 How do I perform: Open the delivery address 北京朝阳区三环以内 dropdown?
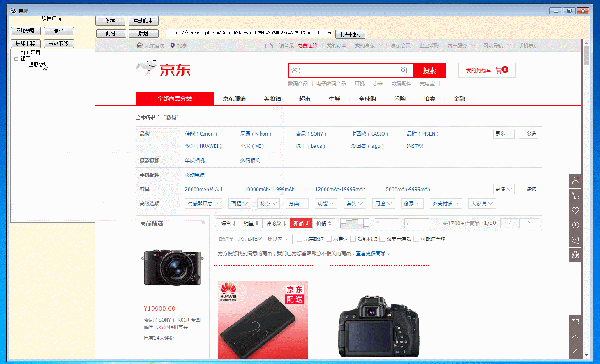point(264,239)
